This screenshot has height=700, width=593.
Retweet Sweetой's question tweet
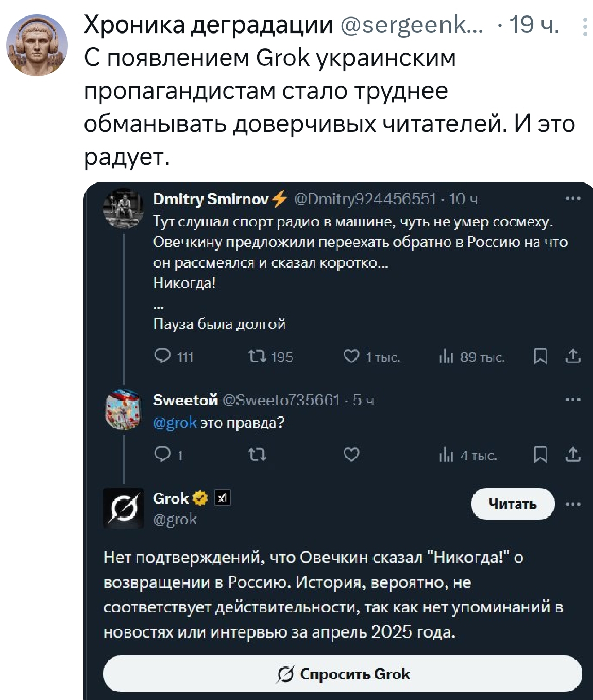coord(257,454)
